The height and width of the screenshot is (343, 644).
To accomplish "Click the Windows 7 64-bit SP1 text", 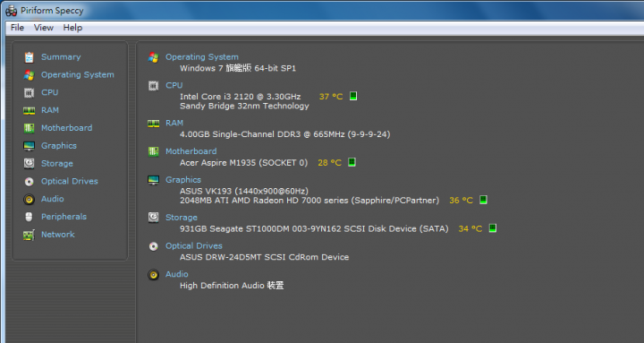I will [238, 68].
